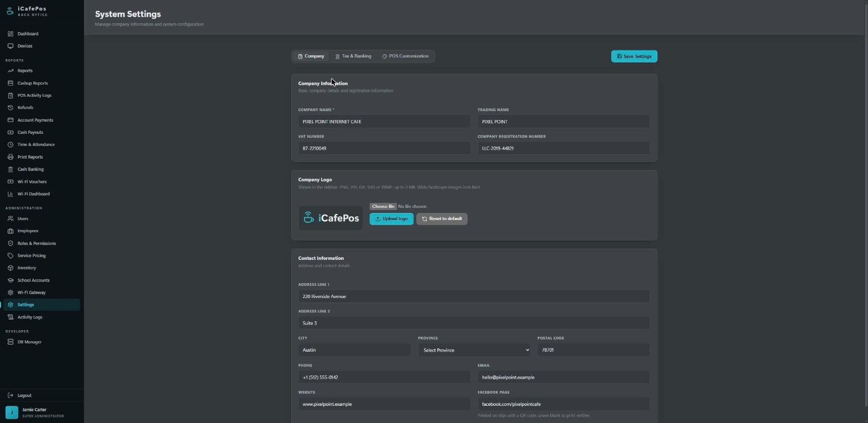
Task: Select Roles & Permissions shield icon
Action: 11,243
